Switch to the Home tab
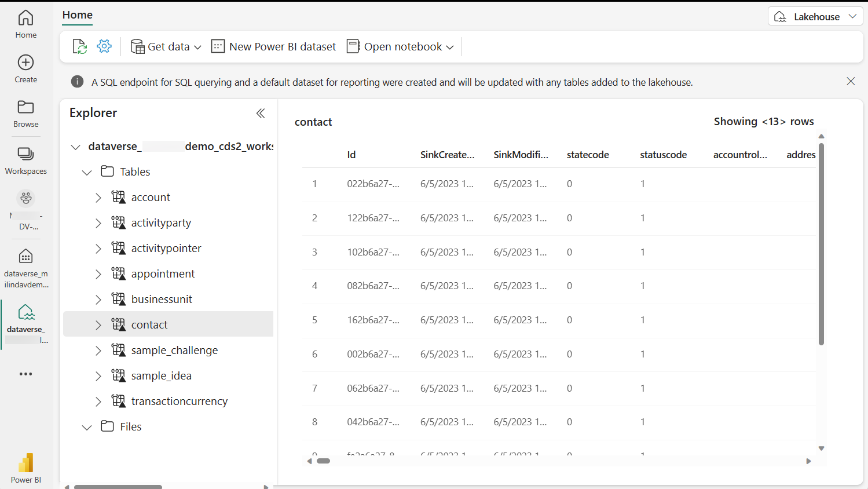This screenshot has width=868, height=489. pos(78,15)
